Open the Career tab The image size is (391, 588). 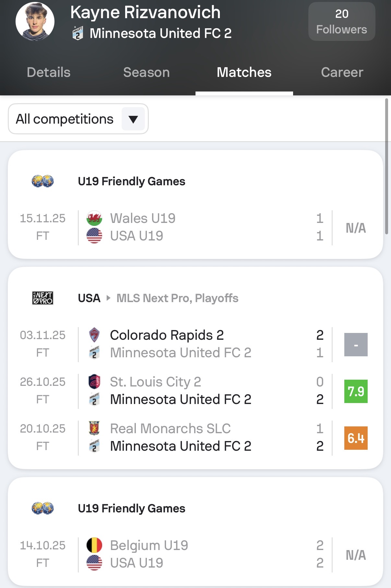[x=342, y=72]
